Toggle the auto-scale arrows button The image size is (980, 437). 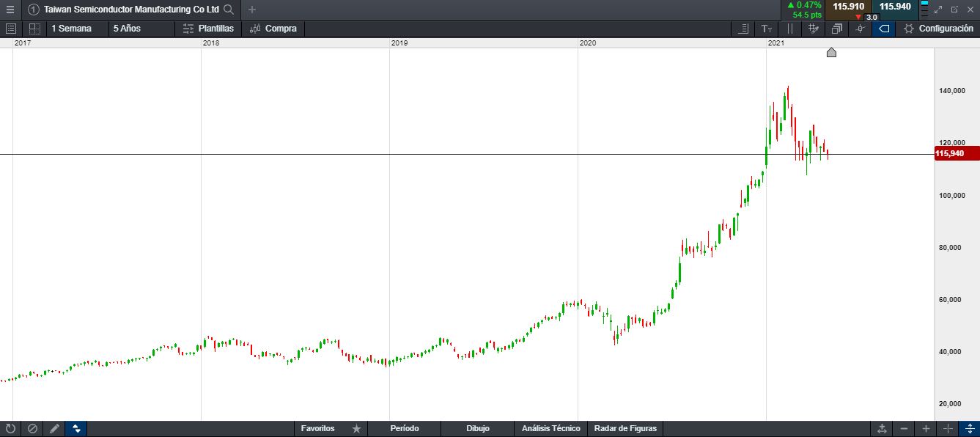(x=76, y=429)
